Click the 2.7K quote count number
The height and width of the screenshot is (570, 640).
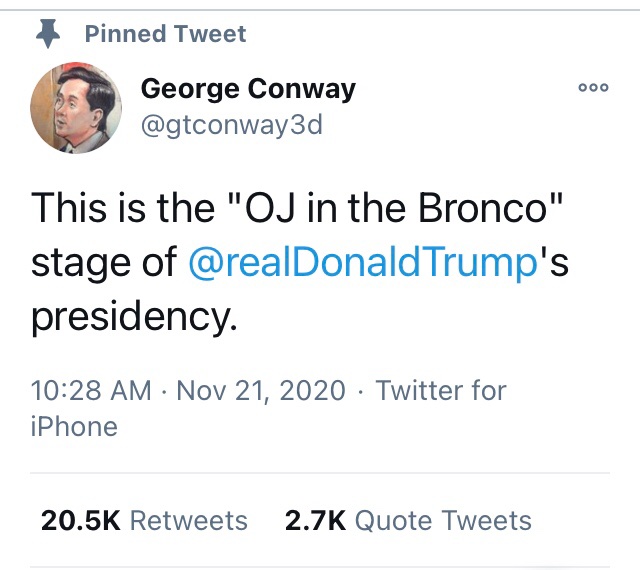coord(315,521)
